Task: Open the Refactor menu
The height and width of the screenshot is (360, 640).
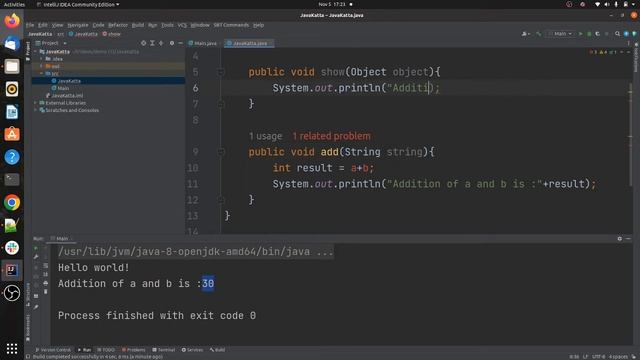Action: [118, 25]
